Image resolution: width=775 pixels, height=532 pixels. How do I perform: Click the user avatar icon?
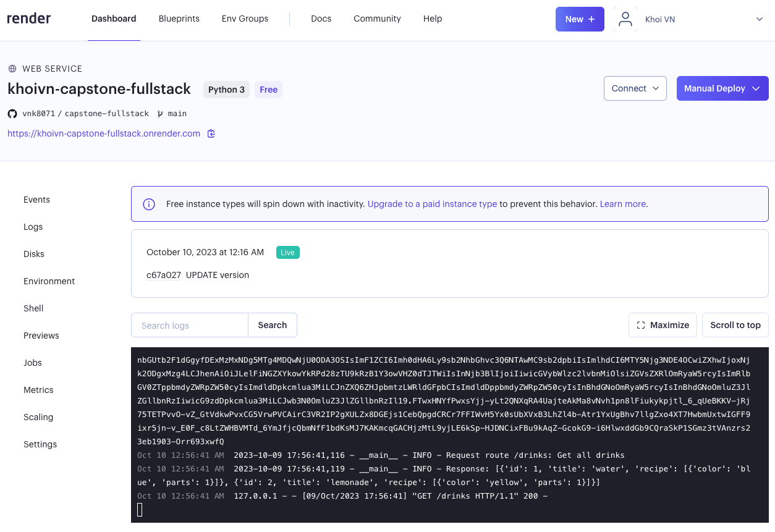(625, 19)
